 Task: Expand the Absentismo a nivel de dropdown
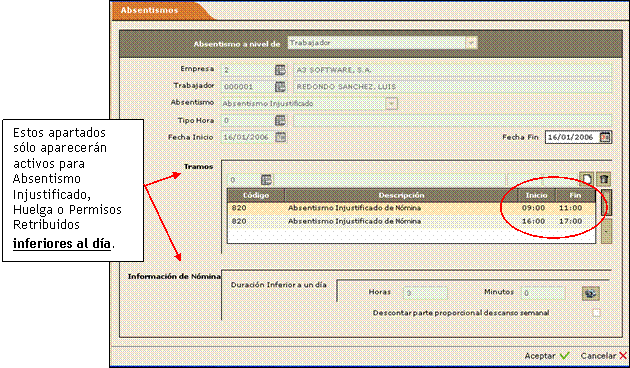(471, 43)
